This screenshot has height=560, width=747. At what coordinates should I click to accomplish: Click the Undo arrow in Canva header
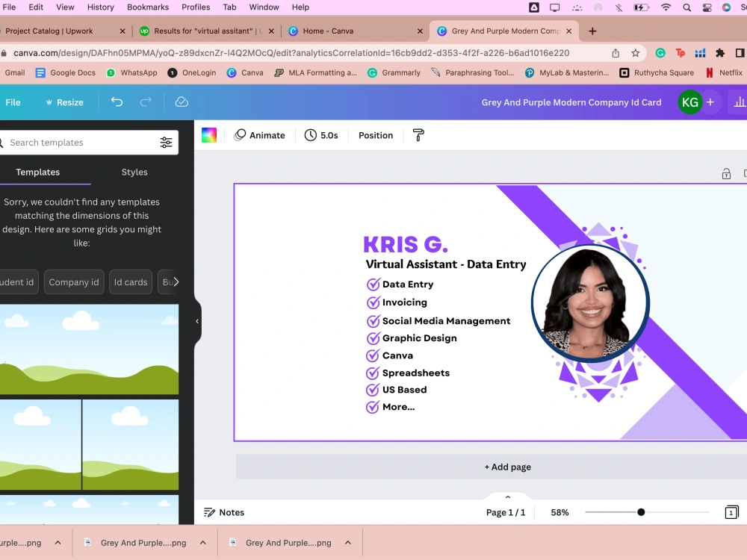(x=117, y=102)
